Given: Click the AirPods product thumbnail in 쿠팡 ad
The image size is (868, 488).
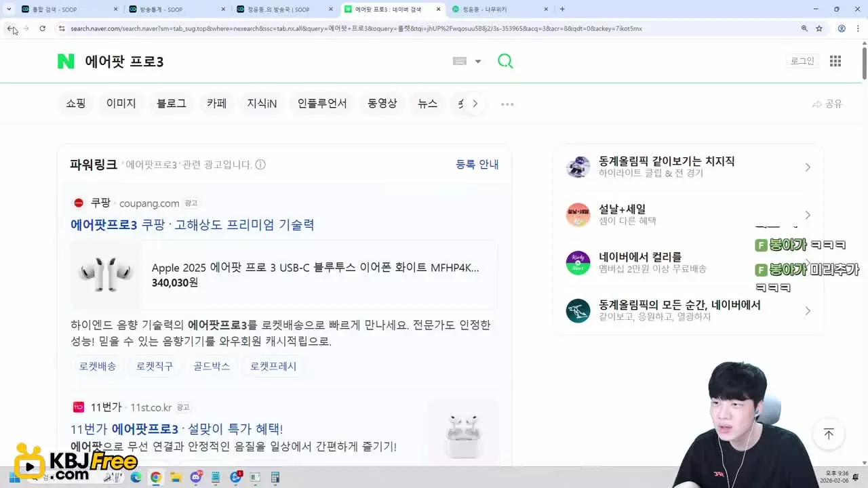Looking at the screenshot, I should (105, 274).
